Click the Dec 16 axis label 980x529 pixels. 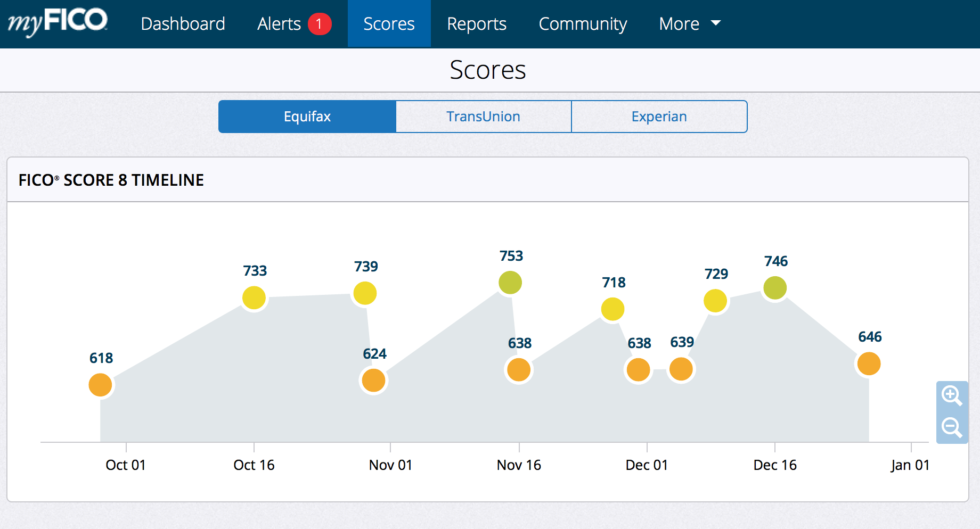[x=775, y=465]
